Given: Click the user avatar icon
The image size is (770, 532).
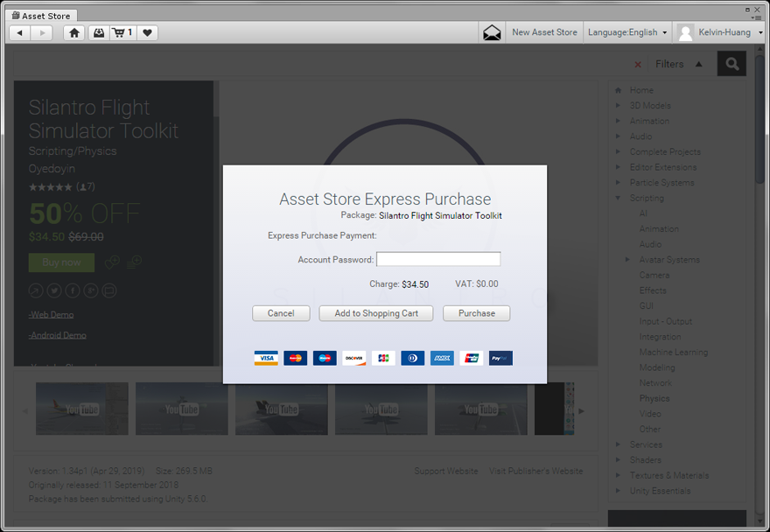Looking at the screenshot, I should (685, 33).
